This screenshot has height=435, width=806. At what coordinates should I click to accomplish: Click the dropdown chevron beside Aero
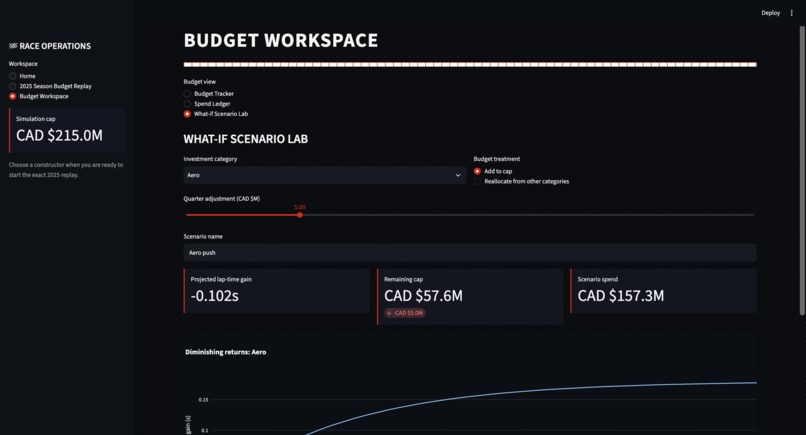(457, 175)
